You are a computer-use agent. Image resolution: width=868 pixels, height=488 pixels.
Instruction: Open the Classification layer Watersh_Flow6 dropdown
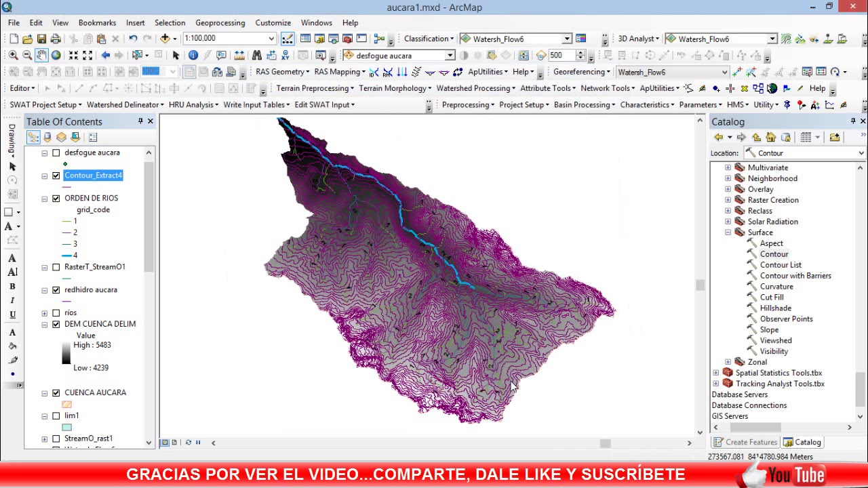pyautogui.click(x=567, y=39)
